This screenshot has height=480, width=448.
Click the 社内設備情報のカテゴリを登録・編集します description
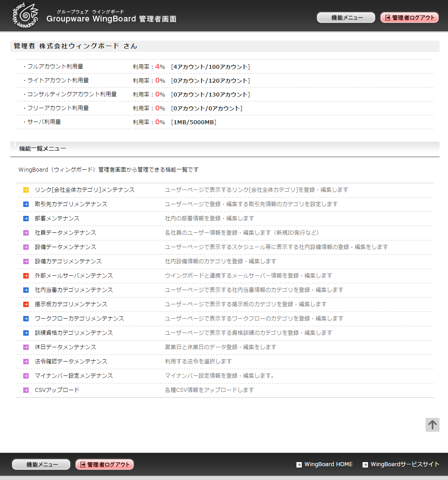click(x=220, y=262)
